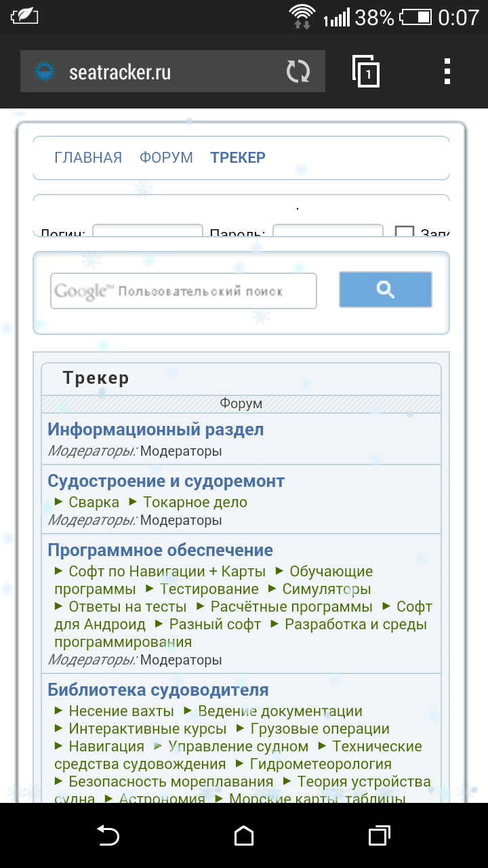Open Программное обеспечение category
Viewport: 488px width, 868px height.
[160, 550]
